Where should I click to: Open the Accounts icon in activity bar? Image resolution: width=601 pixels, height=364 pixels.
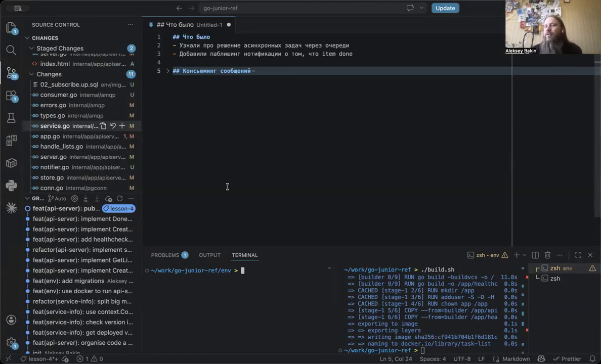point(11,320)
